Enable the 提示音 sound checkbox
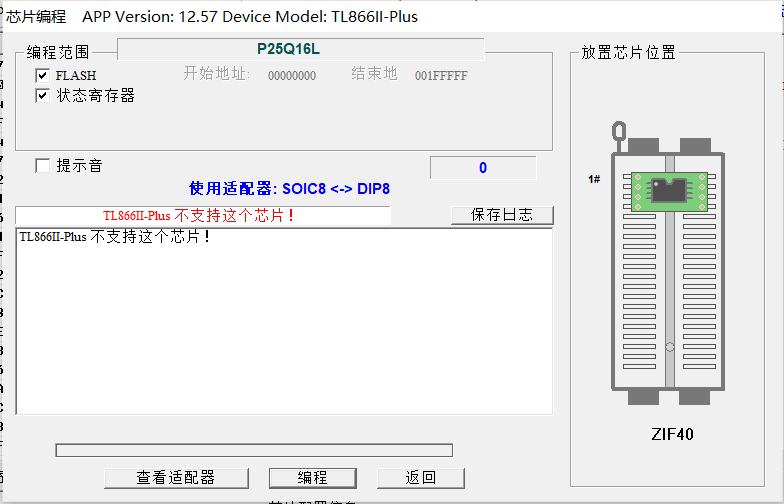Image resolution: width=784 pixels, height=504 pixels. coord(42,166)
